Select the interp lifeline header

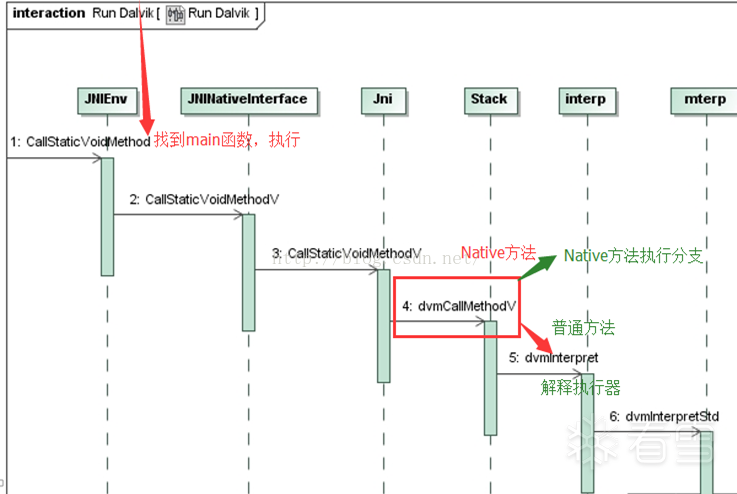point(587,100)
